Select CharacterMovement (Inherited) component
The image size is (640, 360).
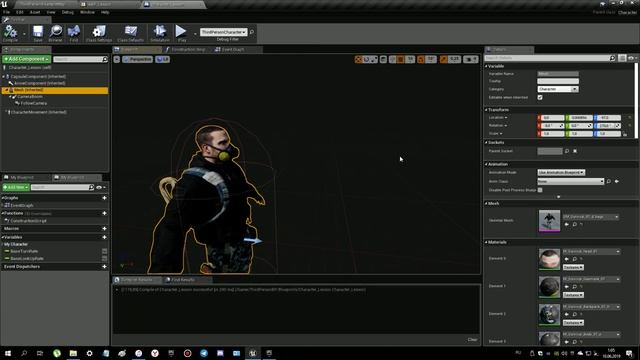coord(38,112)
